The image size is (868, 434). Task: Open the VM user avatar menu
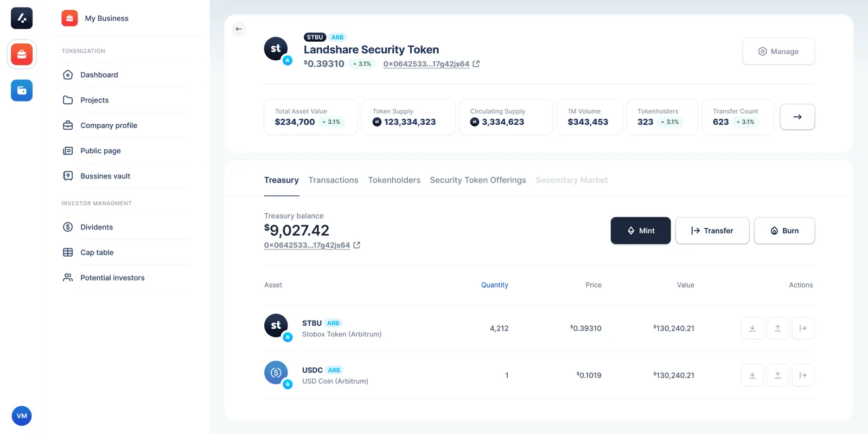[22, 416]
